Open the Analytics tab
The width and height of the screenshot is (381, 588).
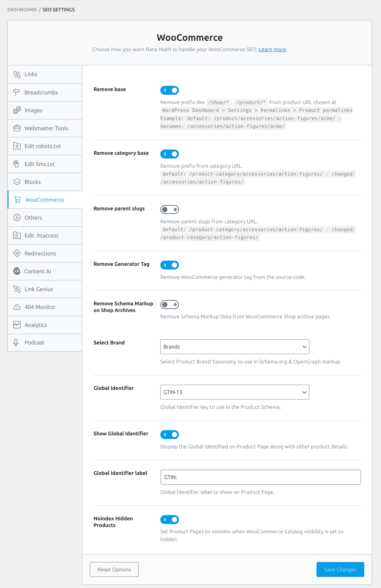click(x=45, y=325)
